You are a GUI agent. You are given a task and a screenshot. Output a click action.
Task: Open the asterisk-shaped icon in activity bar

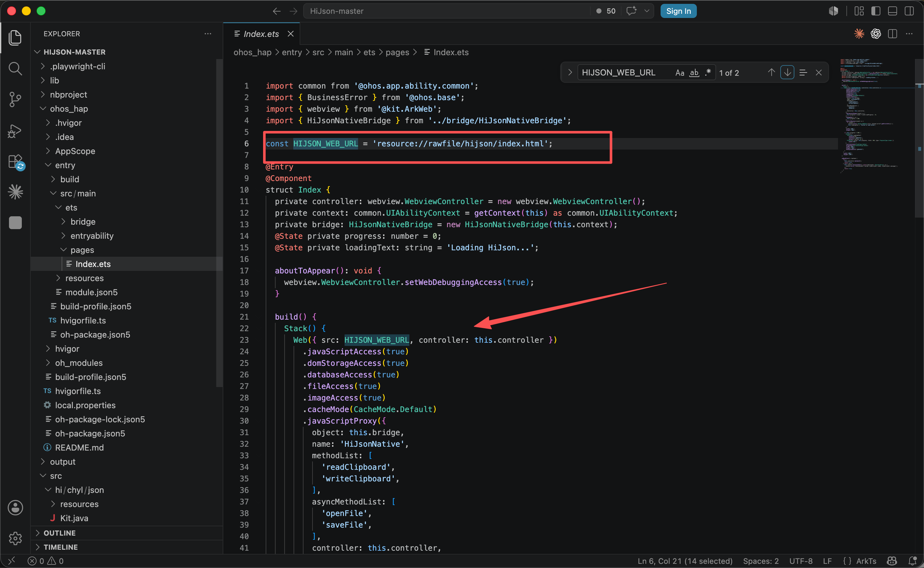point(15,192)
